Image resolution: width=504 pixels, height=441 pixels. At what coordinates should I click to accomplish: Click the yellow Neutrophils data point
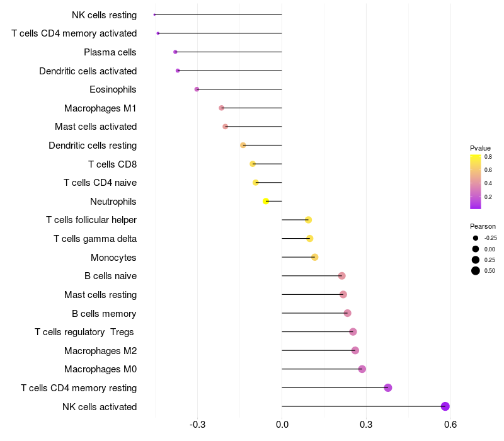[266, 201]
